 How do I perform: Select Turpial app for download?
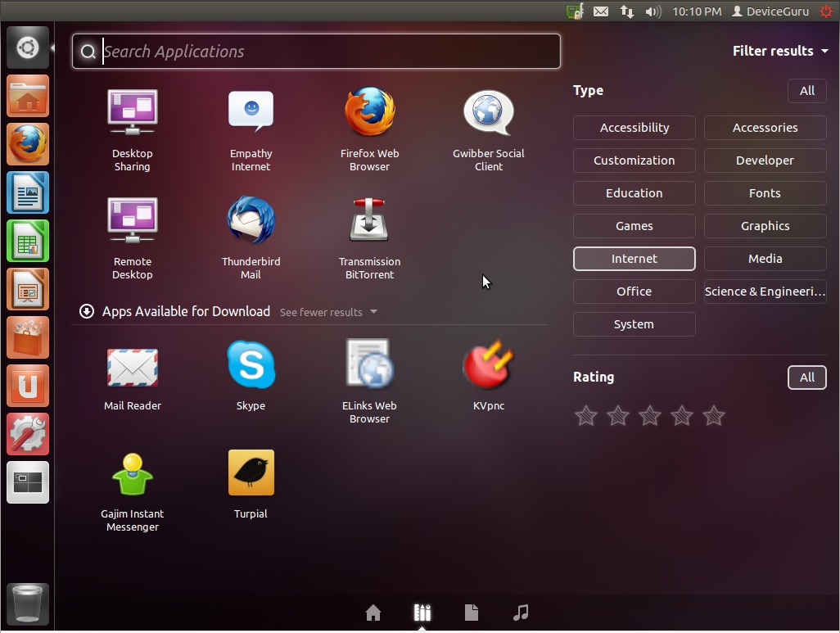(x=251, y=485)
